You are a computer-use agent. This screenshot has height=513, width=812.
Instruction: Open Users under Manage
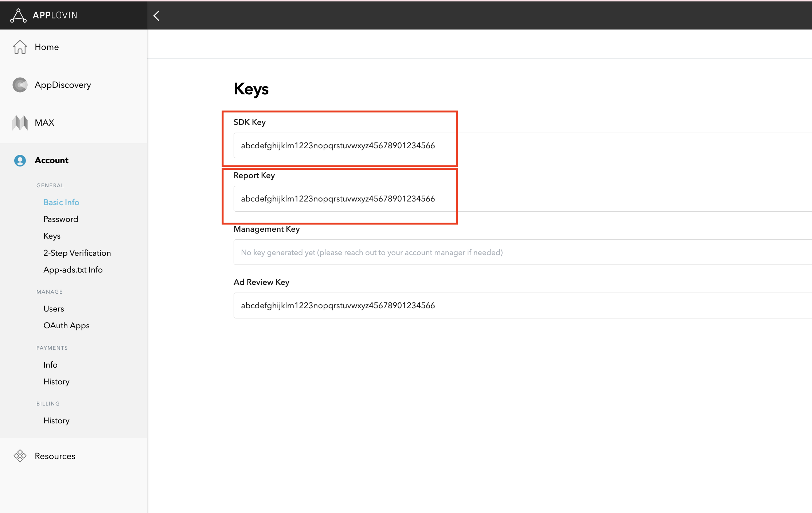pyautogui.click(x=54, y=309)
